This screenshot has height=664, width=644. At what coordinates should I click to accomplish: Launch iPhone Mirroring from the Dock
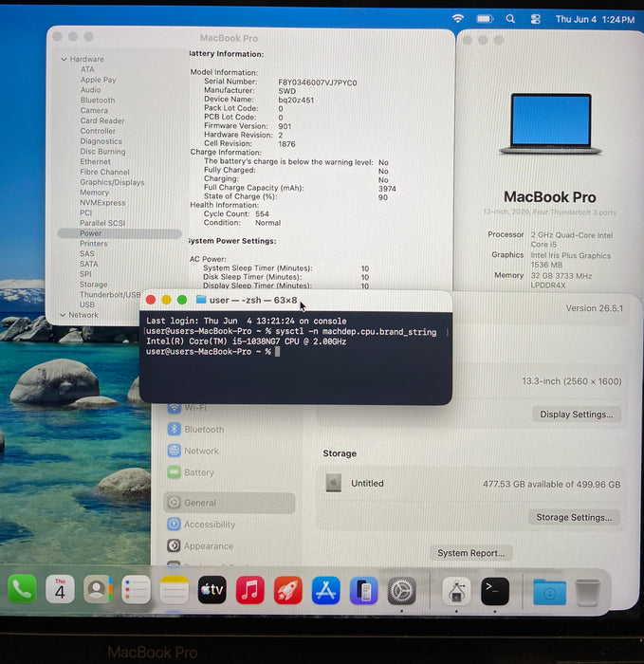[x=363, y=590]
